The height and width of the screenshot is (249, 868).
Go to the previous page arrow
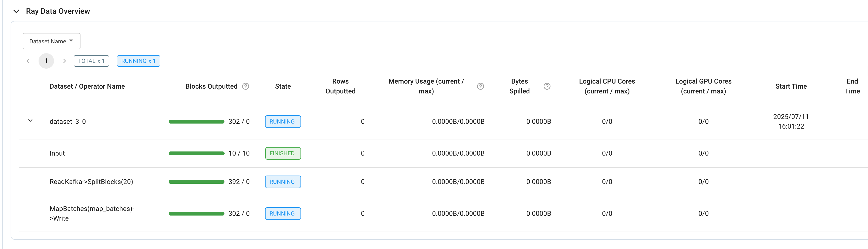coord(28,61)
